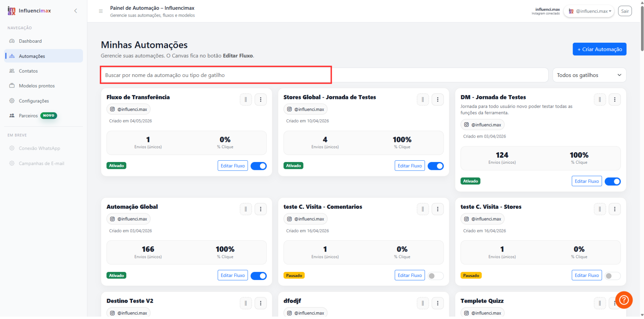Click drag handle on dfodjf card
Image resolution: width=644 pixels, height=319 pixels.
pos(423,303)
